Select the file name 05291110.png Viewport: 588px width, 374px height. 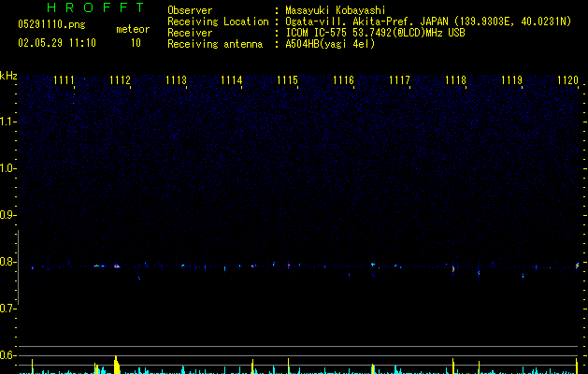(x=51, y=25)
